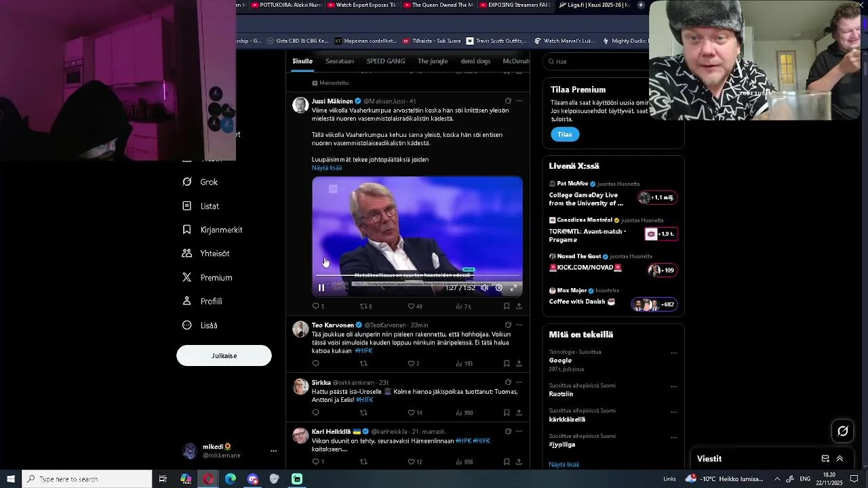Open #HIFK hashtag in Teo Karvonen's post
Screen dimensions: 868x488
[x=363, y=351]
